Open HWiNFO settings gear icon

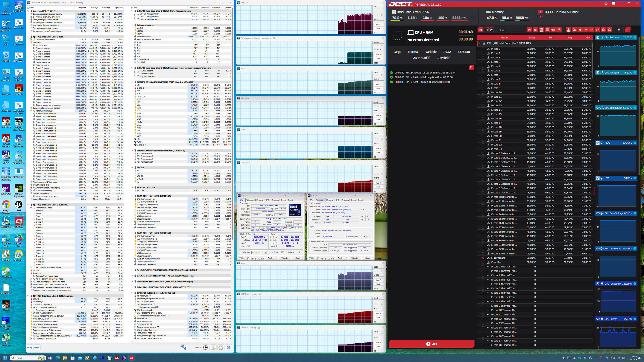point(221,347)
